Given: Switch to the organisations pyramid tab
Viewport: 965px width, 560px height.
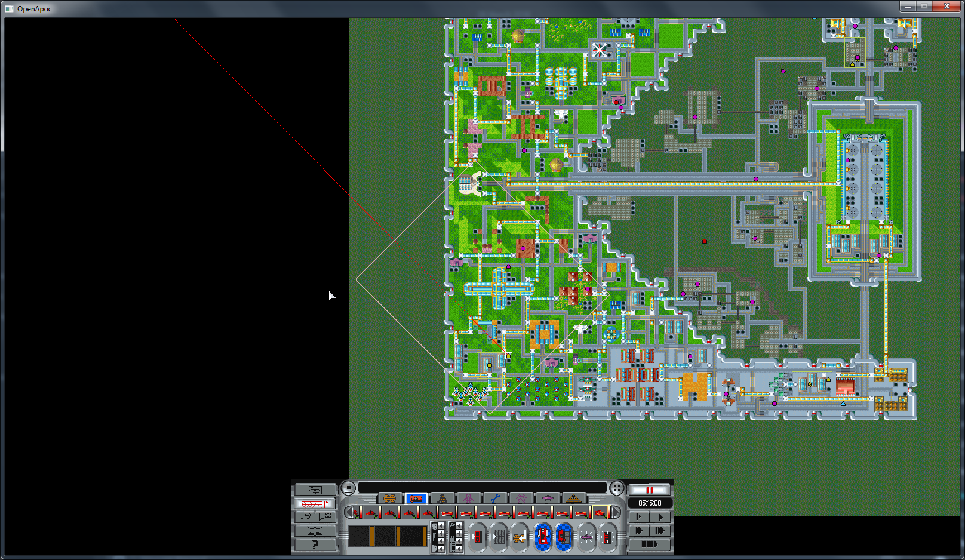Looking at the screenshot, I should (x=573, y=499).
